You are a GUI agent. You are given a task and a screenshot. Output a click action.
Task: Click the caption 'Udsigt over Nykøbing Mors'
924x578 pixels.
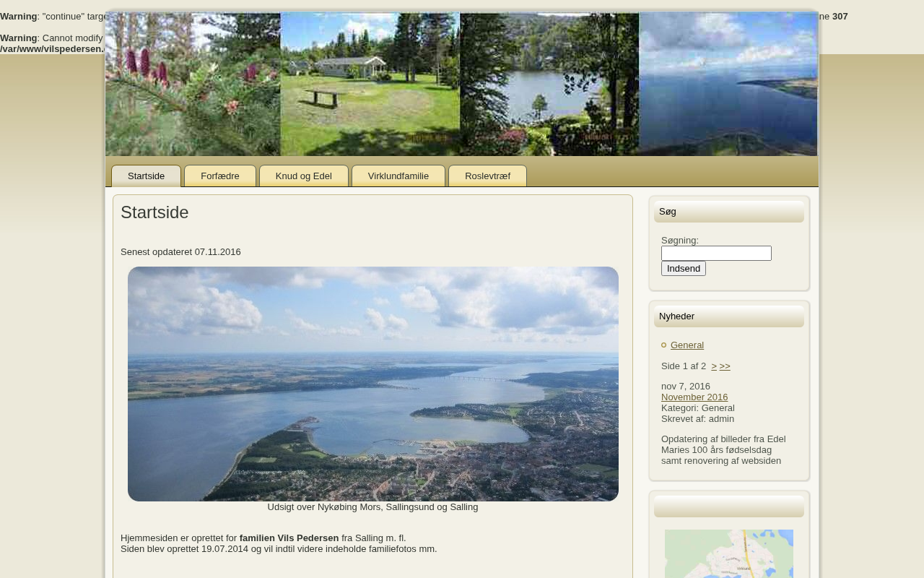click(x=372, y=507)
